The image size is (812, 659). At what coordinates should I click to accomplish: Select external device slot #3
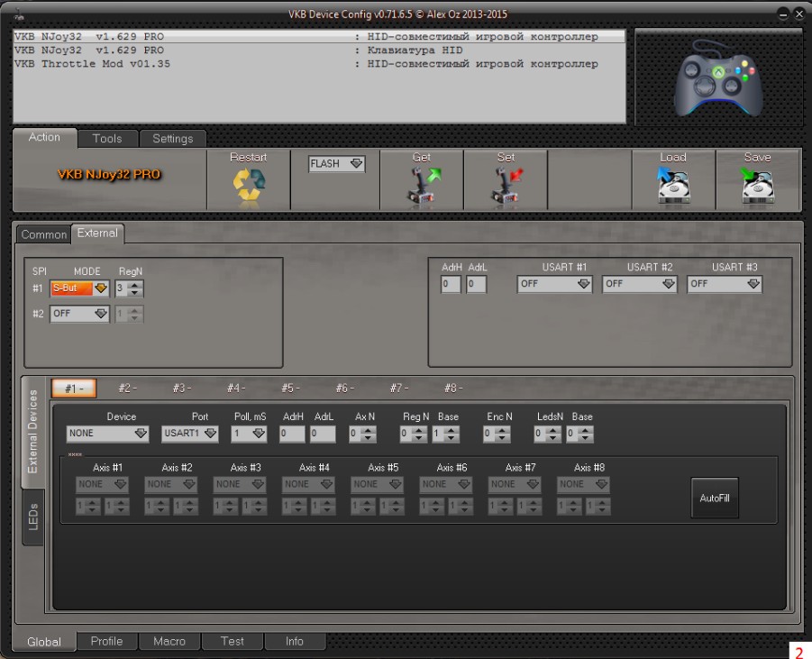pyautogui.click(x=182, y=388)
